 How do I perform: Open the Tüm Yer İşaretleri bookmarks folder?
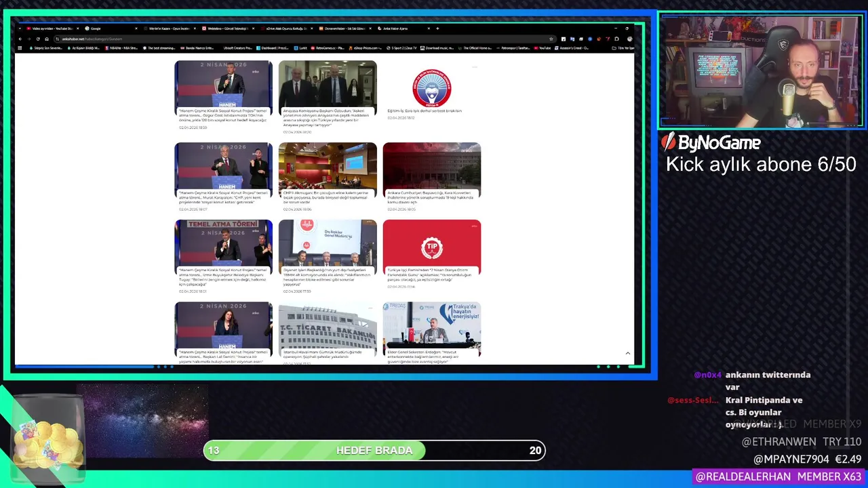623,48
